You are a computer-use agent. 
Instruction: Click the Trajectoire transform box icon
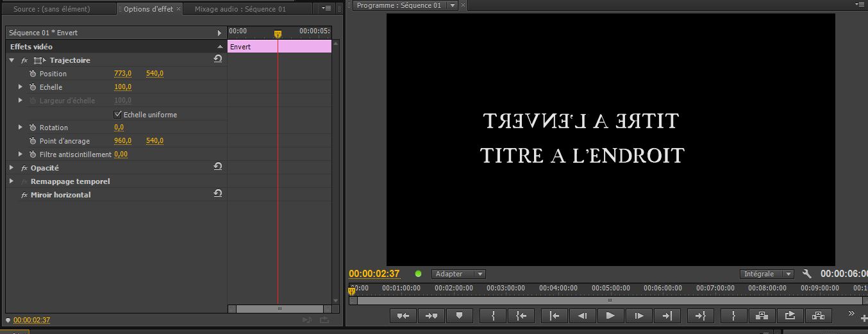click(x=40, y=60)
